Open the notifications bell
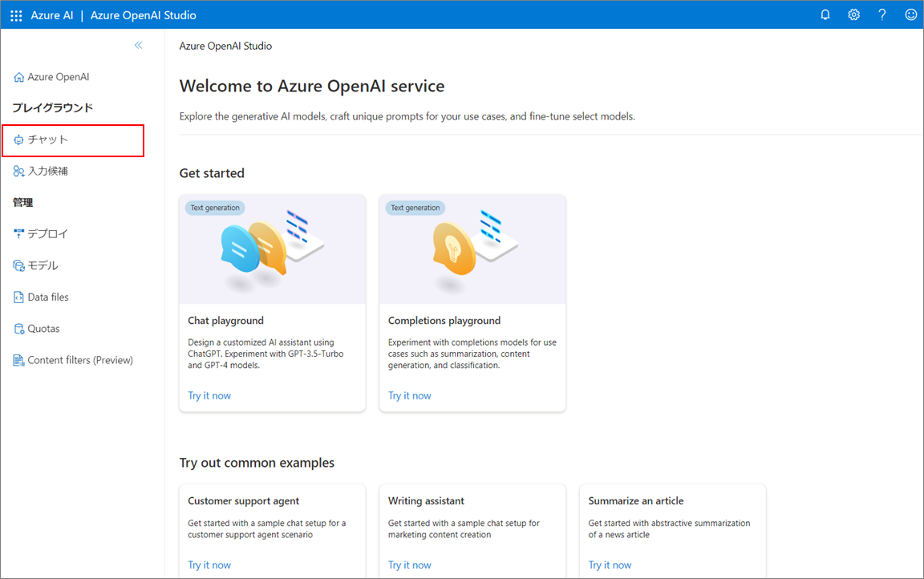The image size is (924, 579). [x=825, y=15]
